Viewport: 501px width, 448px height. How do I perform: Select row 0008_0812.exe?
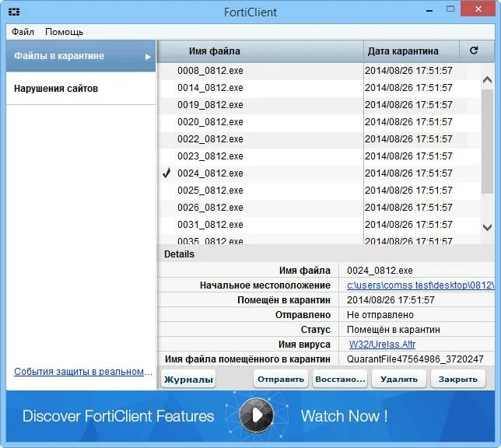point(320,71)
